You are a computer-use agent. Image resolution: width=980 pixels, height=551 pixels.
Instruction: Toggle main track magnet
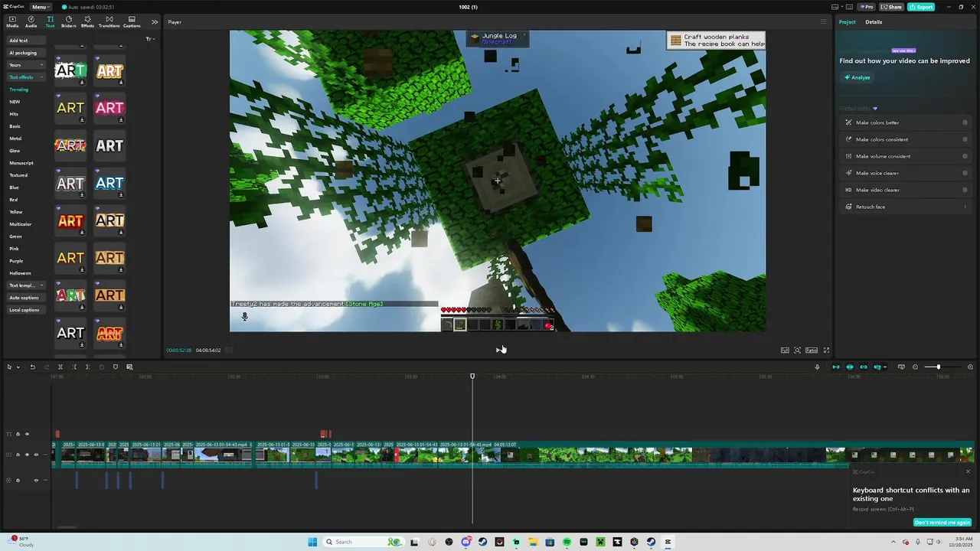tap(835, 367)
